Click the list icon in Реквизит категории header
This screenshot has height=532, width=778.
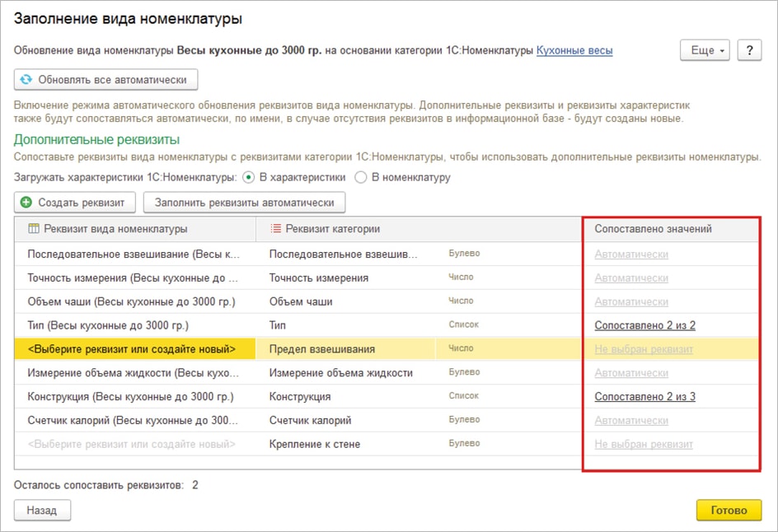click(x=276, y=229)
